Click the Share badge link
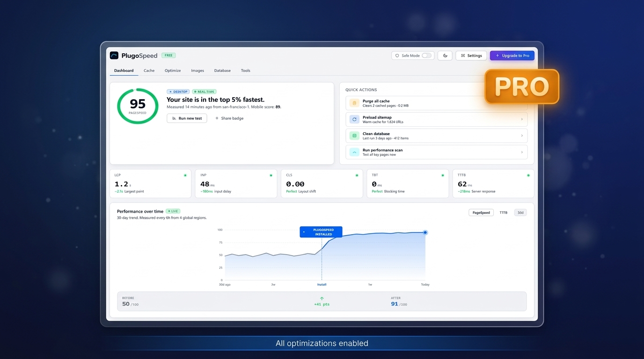The image size is (644, 359). (x=229, y=118)
